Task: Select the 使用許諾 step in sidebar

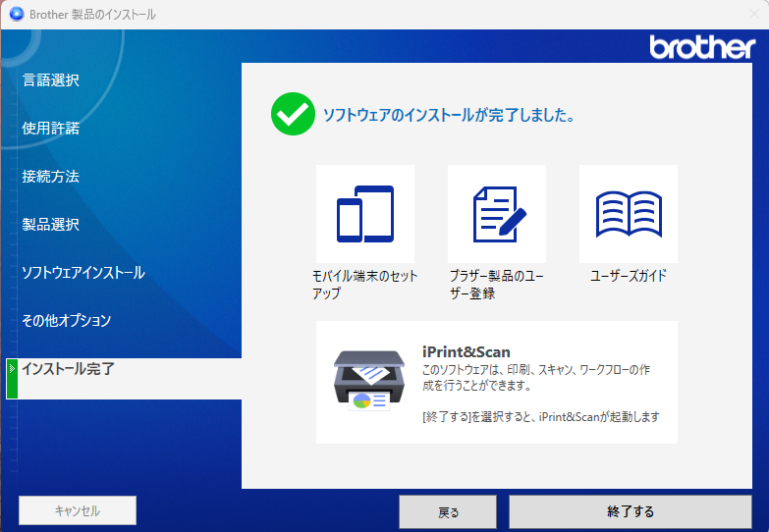Action: (50, 128)
